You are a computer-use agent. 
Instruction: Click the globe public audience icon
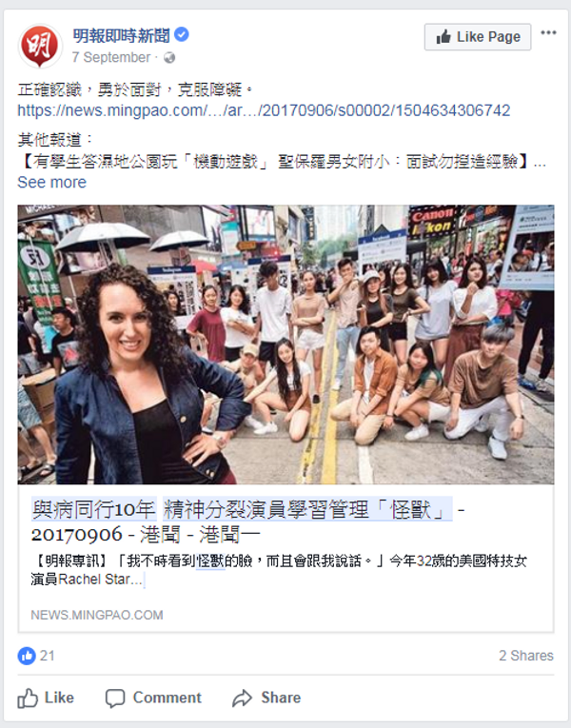pos(169,57)
